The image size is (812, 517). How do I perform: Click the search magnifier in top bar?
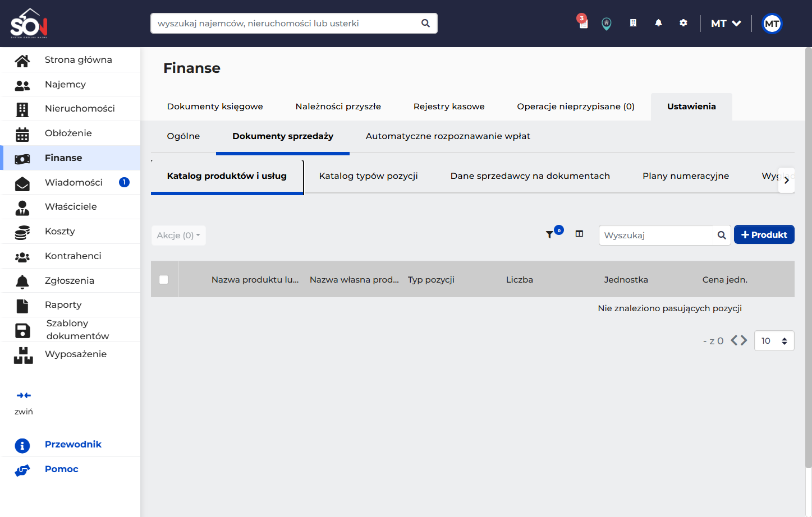coord(425,24)
